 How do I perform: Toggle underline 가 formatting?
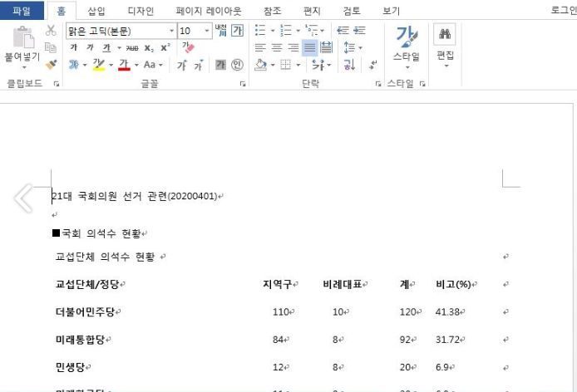click(x=107, y=47)
